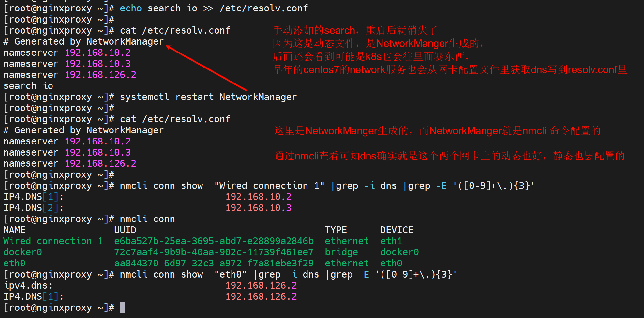The image size is (644, 318).
Task: Click the DEVICE column header
Action: (397, 230)
